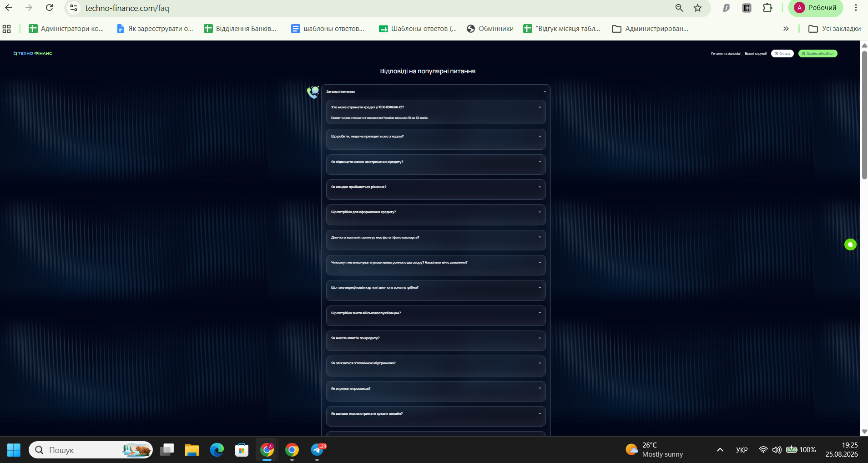Click scrollbar down arrow
This screenshot has width=868, height=463.
864,432
